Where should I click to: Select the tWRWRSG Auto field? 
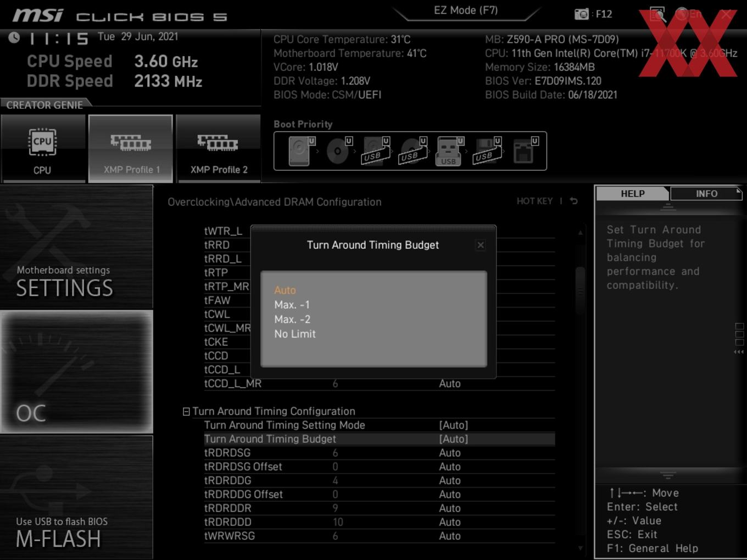click(x=450, y=536)
